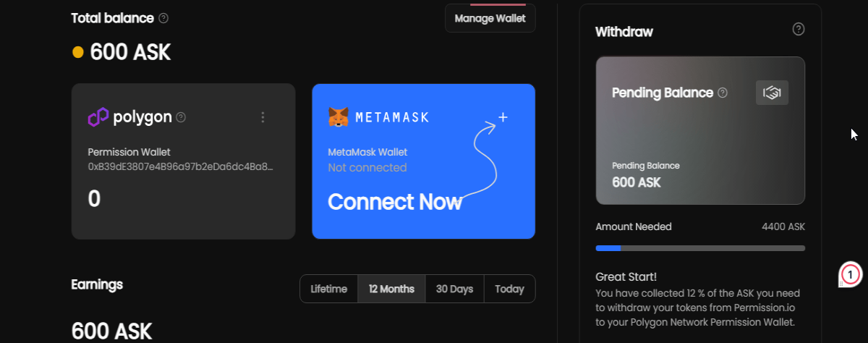
Task: Select the 12 Months earnings tab
Action: [x=391, y=289]
